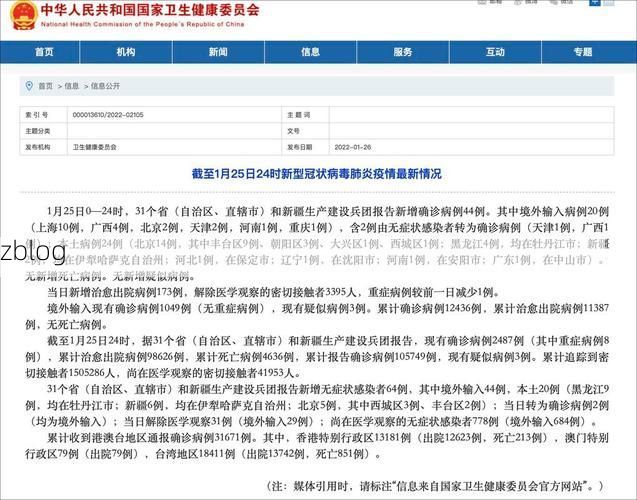Click 信息 in the breadcrumb trail
This screenshot has height=500, width=637.
(72, 86)
